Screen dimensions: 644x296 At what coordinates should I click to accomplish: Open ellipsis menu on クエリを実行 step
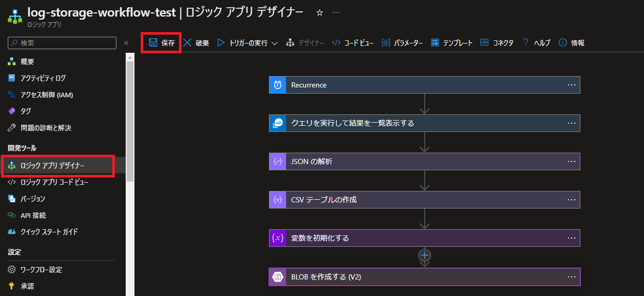(x=571, y=123)
